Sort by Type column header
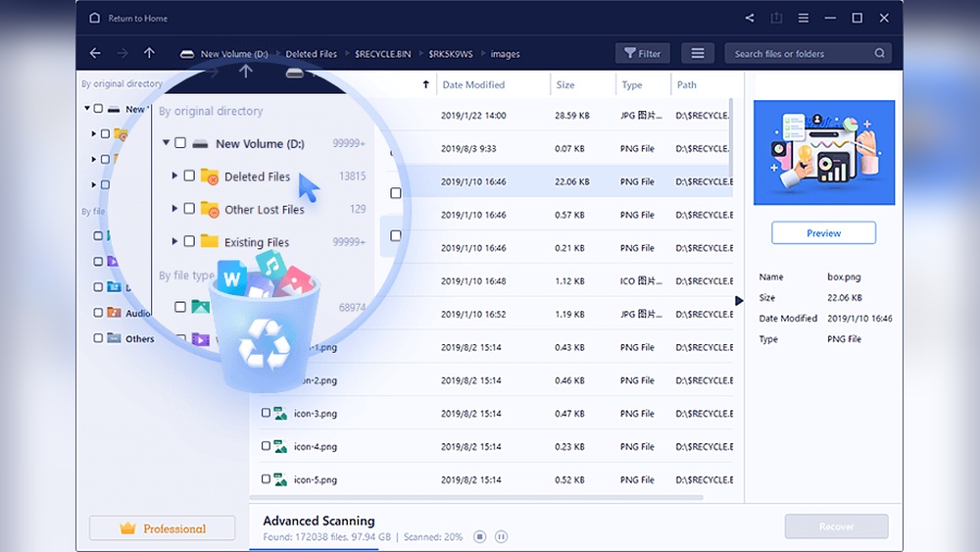This screenshot has height=552, width=980. tap(631, 84)
